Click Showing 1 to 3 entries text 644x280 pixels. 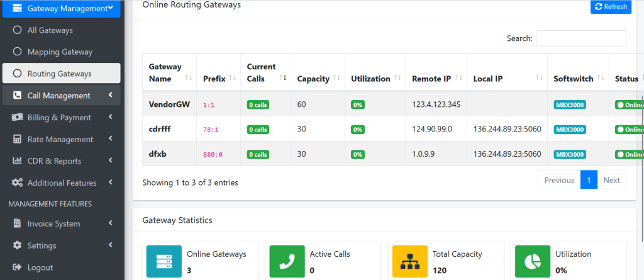(x=190, y=182)
